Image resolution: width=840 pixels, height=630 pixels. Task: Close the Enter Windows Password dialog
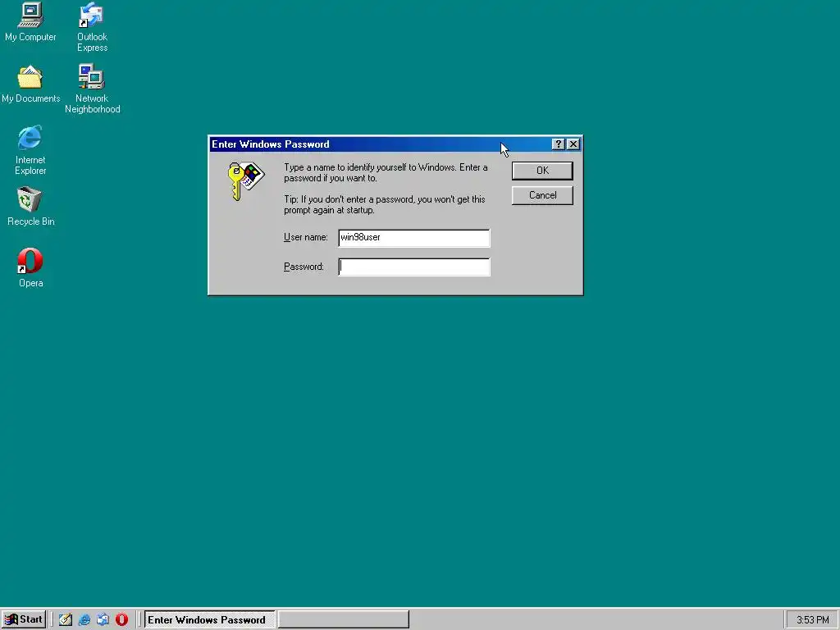coord(573,144)
